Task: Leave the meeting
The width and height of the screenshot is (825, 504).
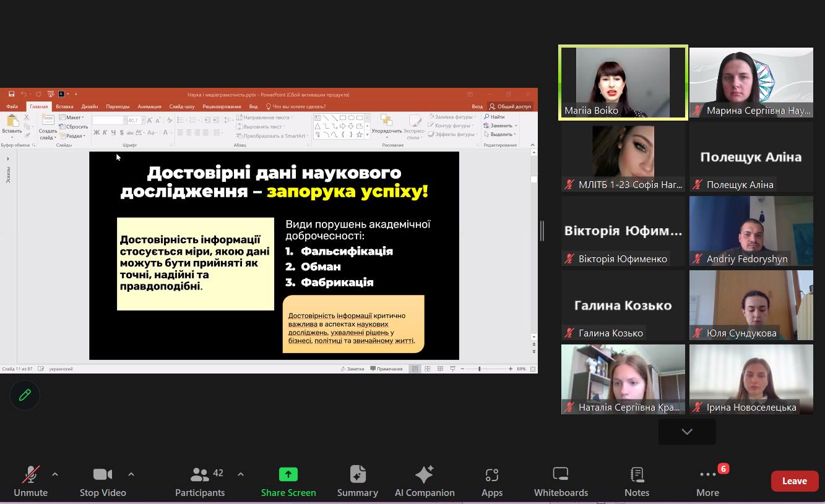Action: [794, 481]
